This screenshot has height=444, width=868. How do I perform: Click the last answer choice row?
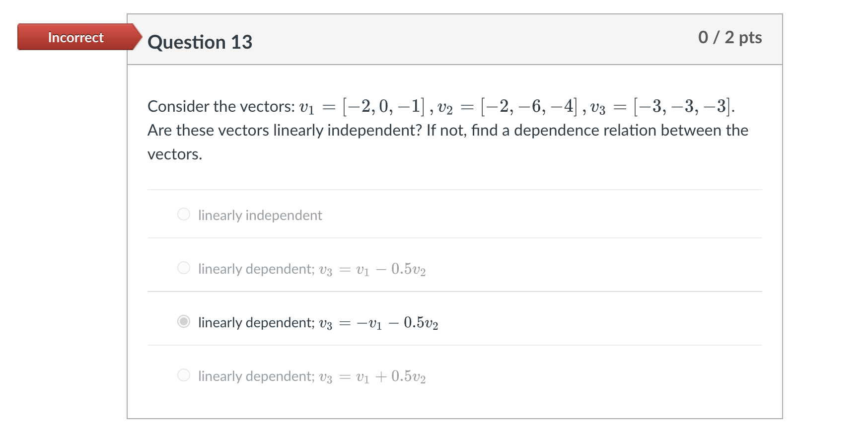[x=447, y=375]
